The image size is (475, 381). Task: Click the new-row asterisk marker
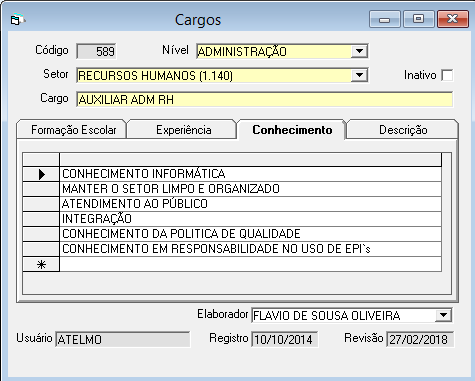click(41, 264)
